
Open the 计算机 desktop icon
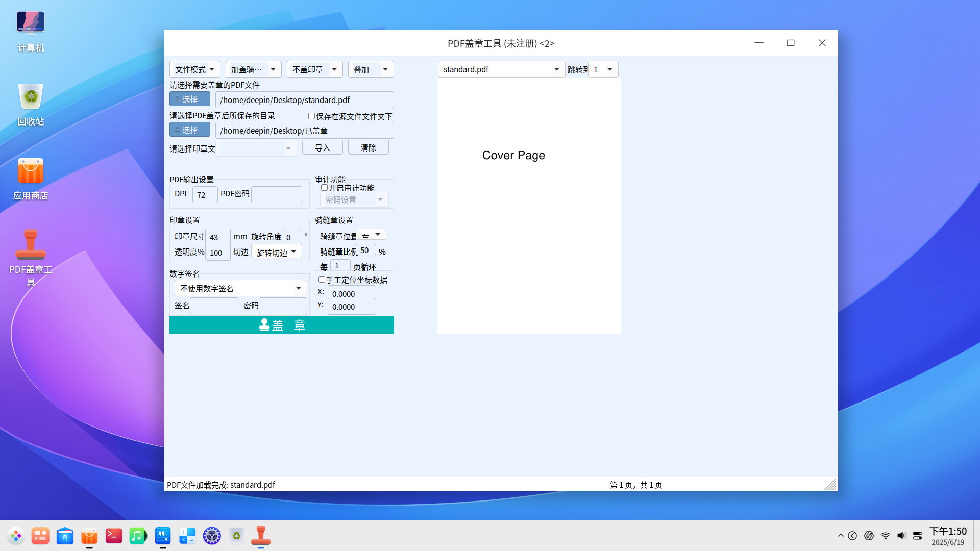31,32
